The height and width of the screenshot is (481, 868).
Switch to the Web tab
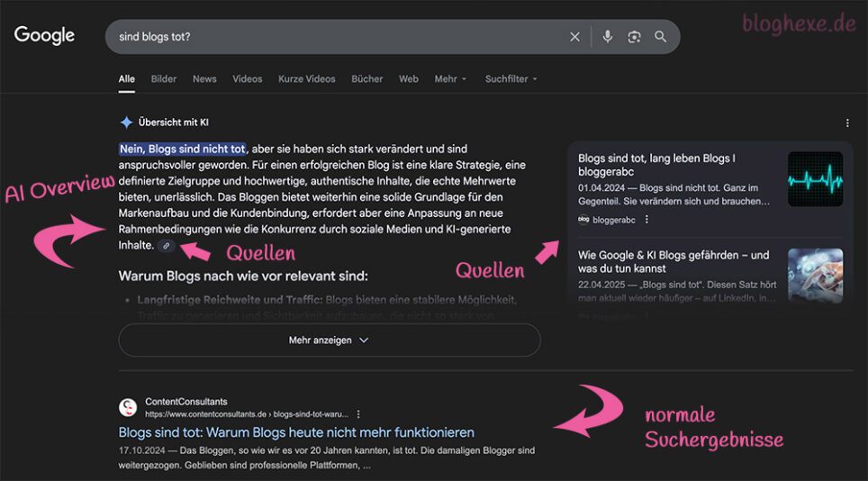click(x=409, y=78)
